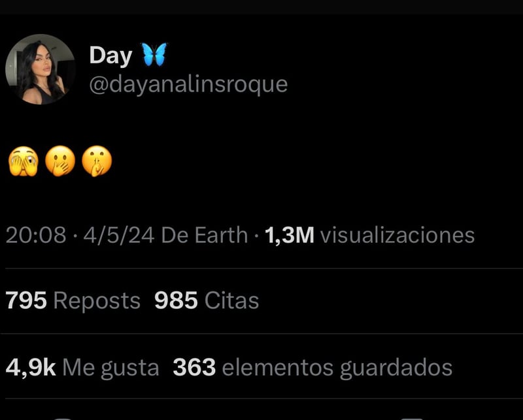Select the De Earth location text
This screenshot has height=420, width=523.
[205, 235]
